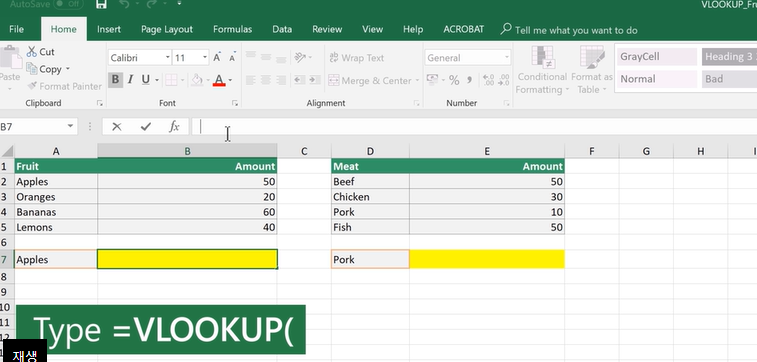Select the cell containing Bananas
The height and width of the screenshot is (362, 757).
56,212
